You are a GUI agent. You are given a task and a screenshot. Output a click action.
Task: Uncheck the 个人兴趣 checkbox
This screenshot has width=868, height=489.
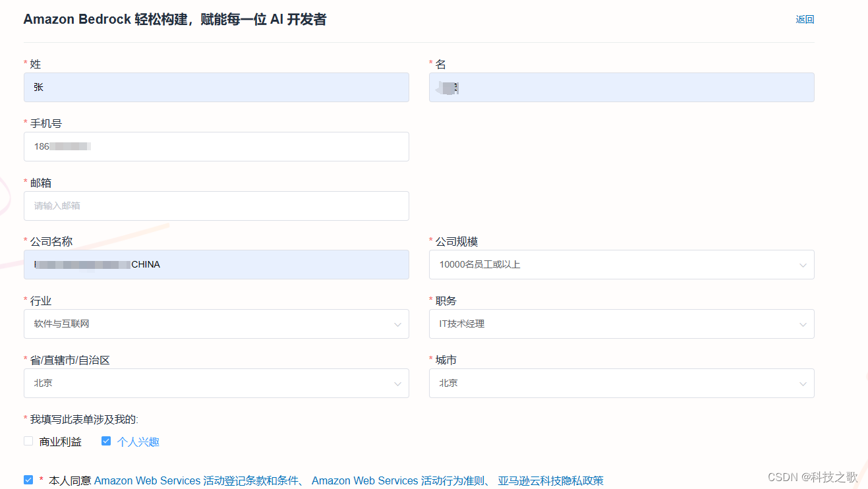(106, 441)
